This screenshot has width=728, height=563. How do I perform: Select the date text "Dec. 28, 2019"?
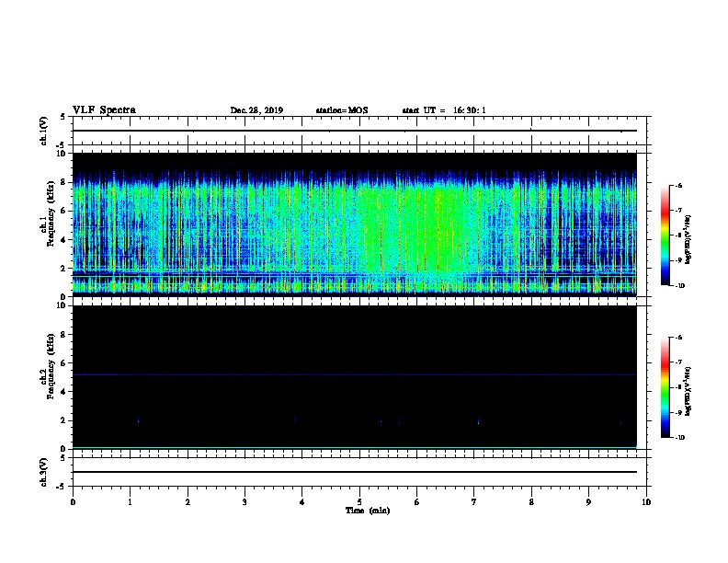point(256,110)
